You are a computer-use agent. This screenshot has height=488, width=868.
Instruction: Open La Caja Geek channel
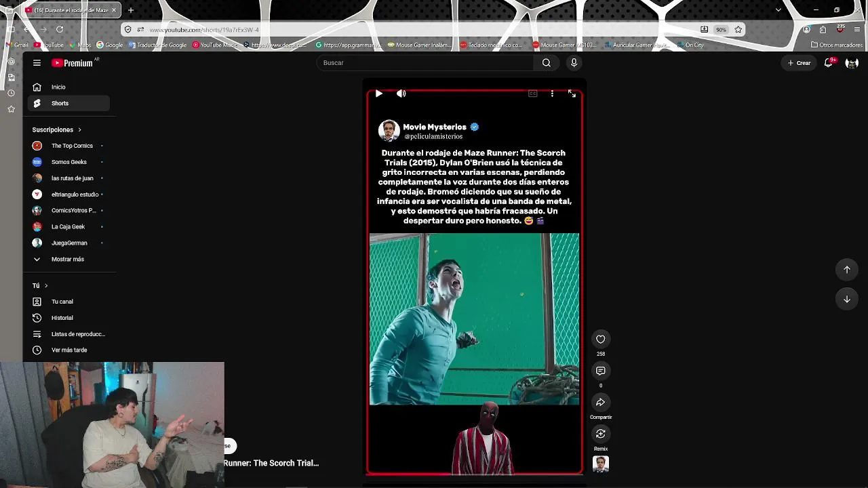[x=68, y=226]
